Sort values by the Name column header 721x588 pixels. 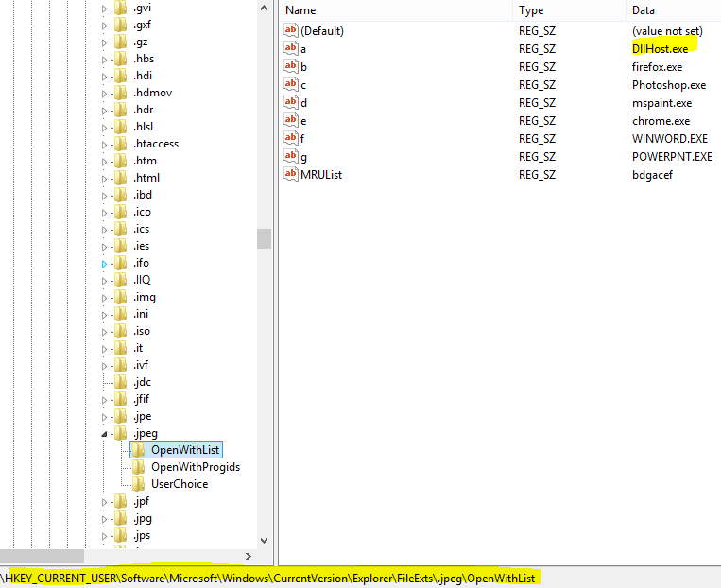click(395, 10)
